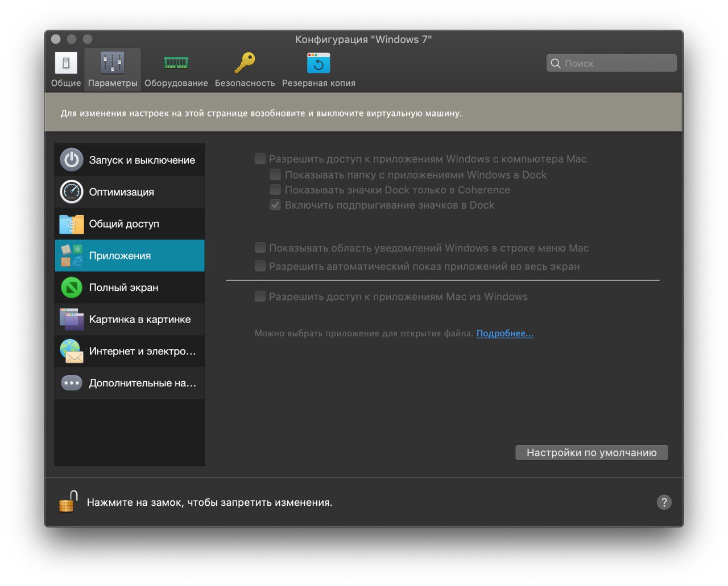
Task: Uncheck Включить подпрыгивание значков в Dock
Action: point(275,205)
